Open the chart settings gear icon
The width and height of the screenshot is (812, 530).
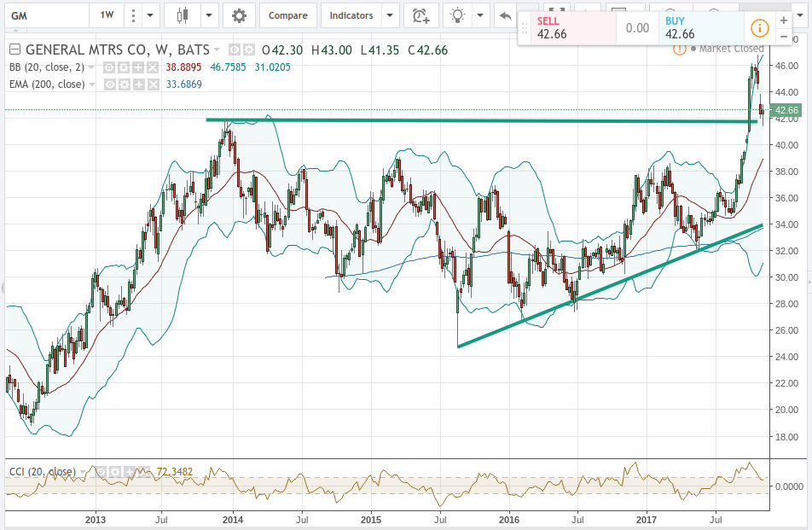[239, 15]
